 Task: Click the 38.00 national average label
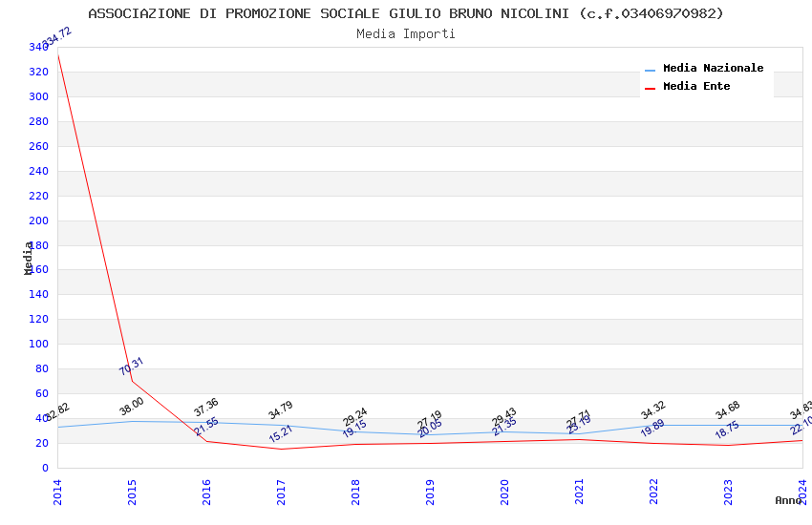[x=132, y=407]
